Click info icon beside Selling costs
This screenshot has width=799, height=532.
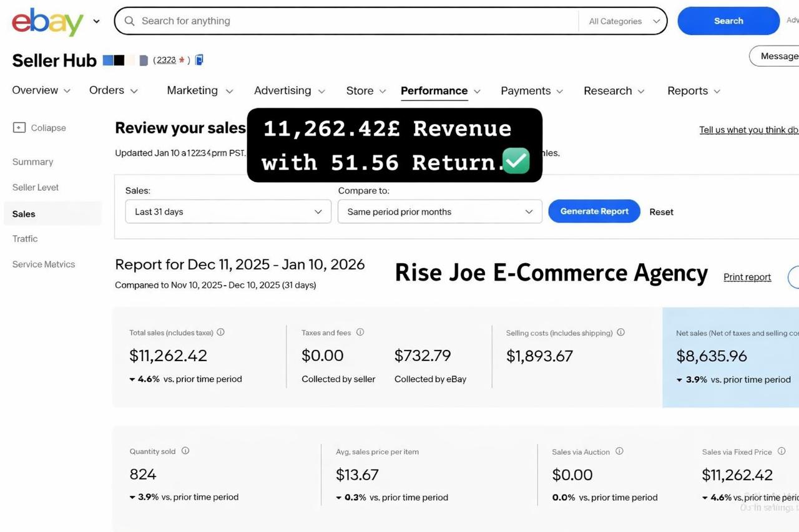620,332
